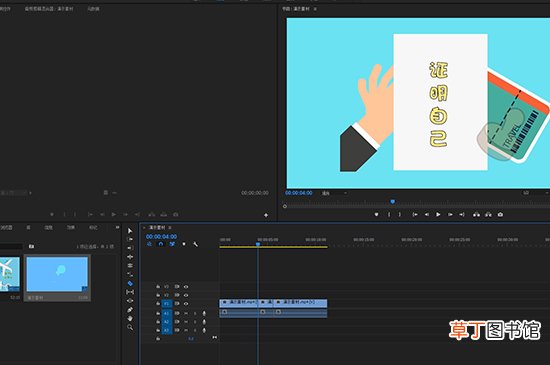Switch to the Audio Clip Mixer tab
Viewport: 550px width, 365px height.
click(x=49, y=9)
